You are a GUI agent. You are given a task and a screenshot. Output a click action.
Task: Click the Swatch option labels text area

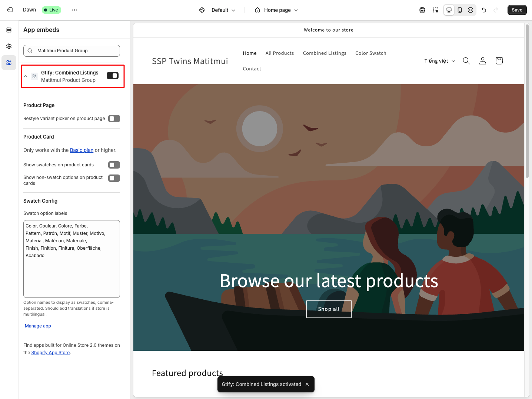[72, 259]
